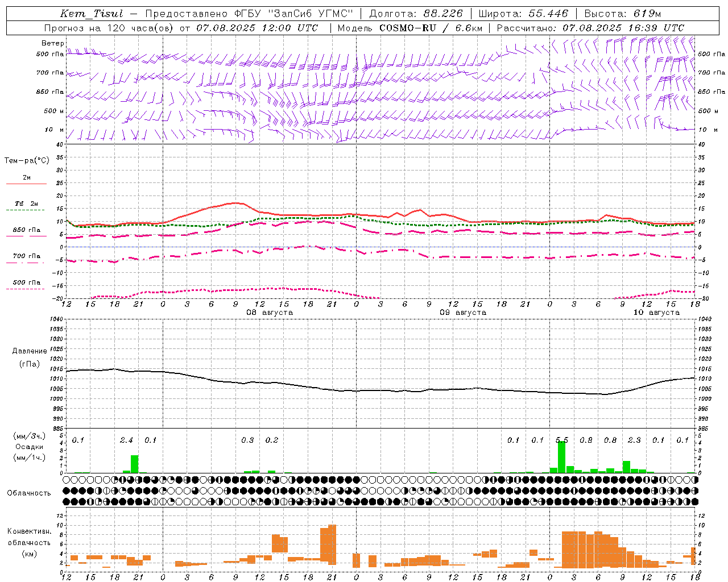Click the 10 августа date label

pos(656,313)
